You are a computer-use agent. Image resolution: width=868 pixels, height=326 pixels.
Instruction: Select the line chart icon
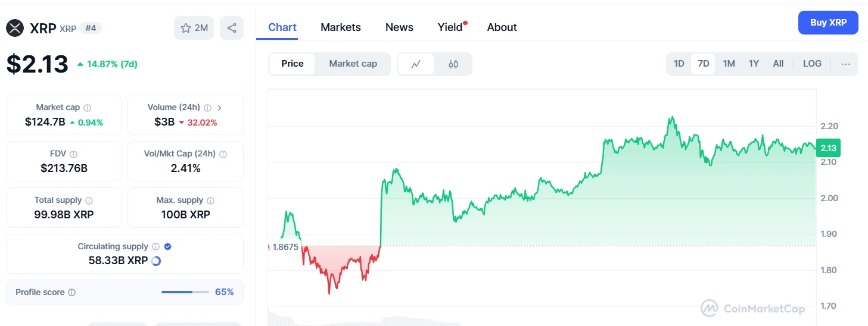pos(416,64)
